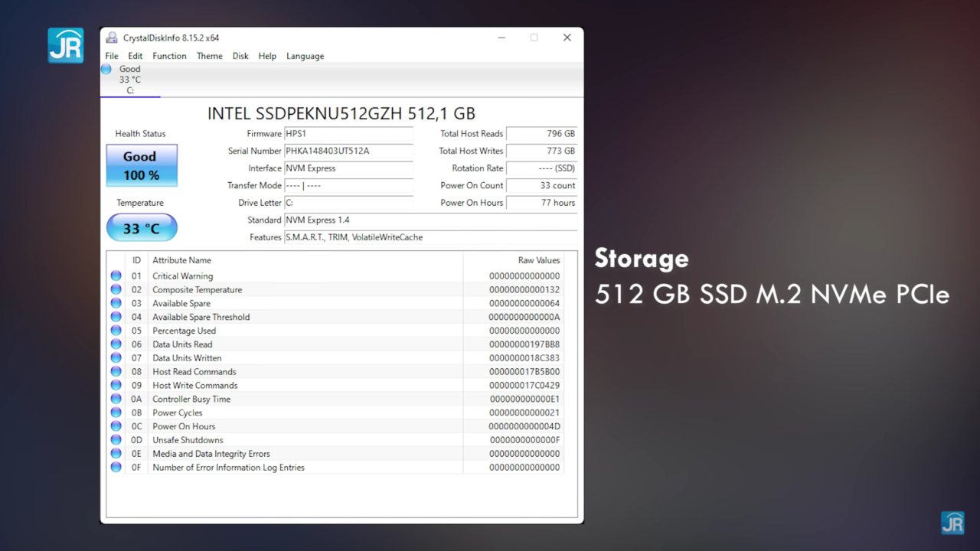Click the Serial Number input field
980x551 pixels.
[348, 151]
